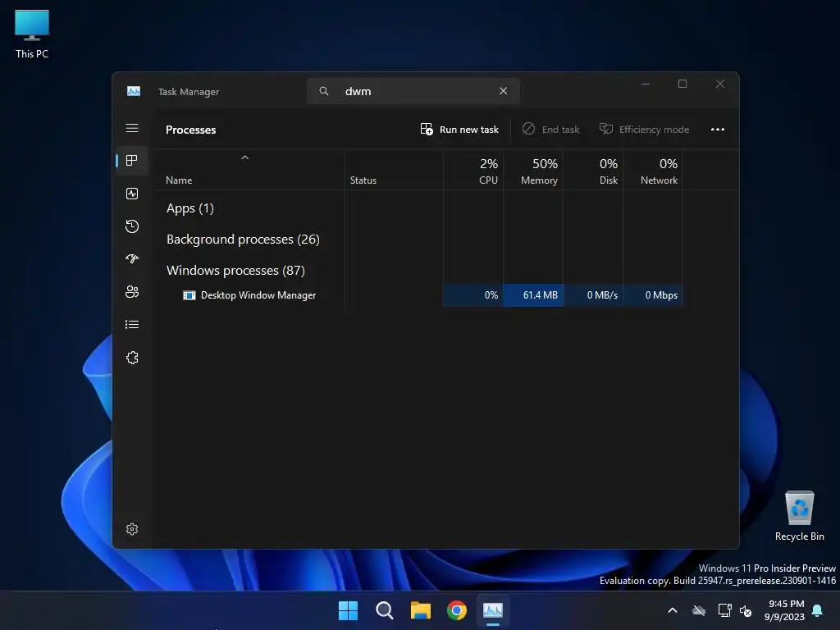Click Run new task
This screenshot has height=630, width=840.
click(459, 129)
